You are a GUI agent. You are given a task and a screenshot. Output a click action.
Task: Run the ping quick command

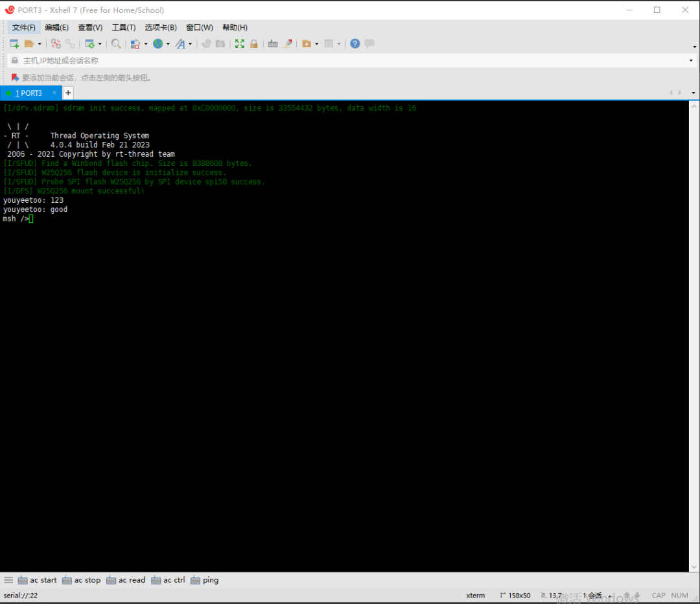pos(205,580)
